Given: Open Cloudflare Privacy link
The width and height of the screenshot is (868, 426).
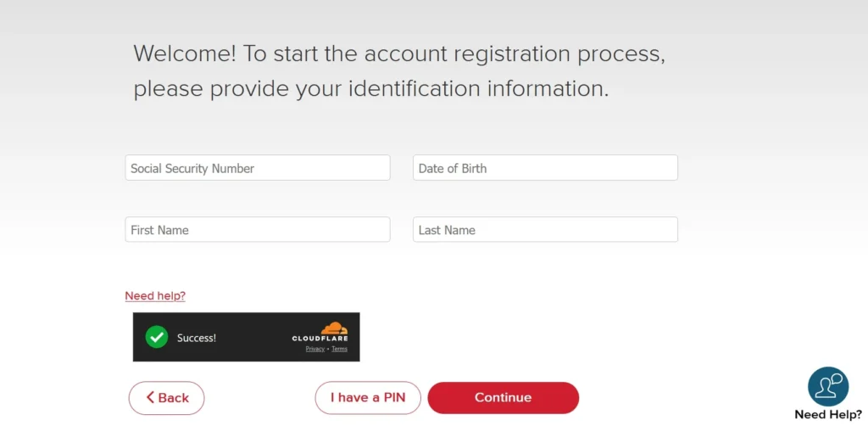Looking at the screenshot, I should 315,349.
